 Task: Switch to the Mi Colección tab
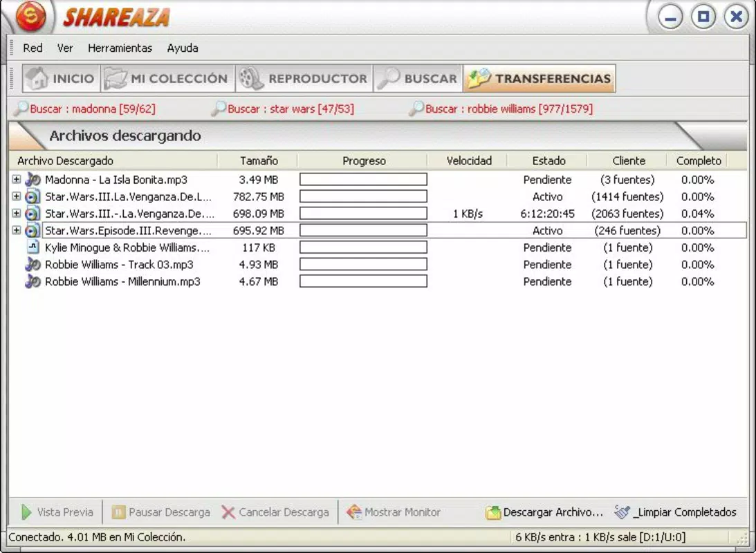167,78
